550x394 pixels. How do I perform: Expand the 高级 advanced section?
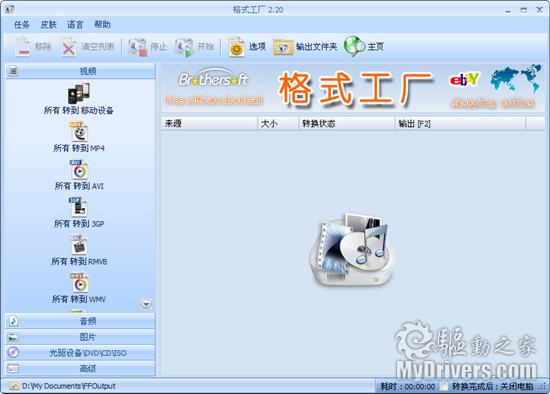80,369
